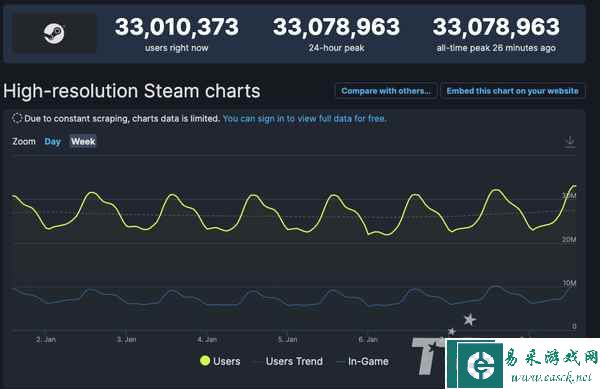Click the Zoom label text
The width and height of the screenshot is (600, 389).
point(24,142)
